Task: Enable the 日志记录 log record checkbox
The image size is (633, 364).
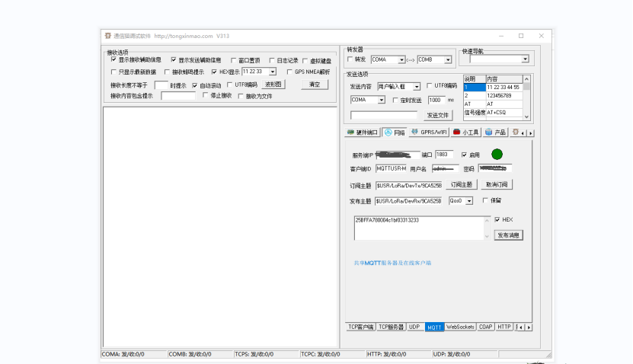Action: (x=272, y=60)
